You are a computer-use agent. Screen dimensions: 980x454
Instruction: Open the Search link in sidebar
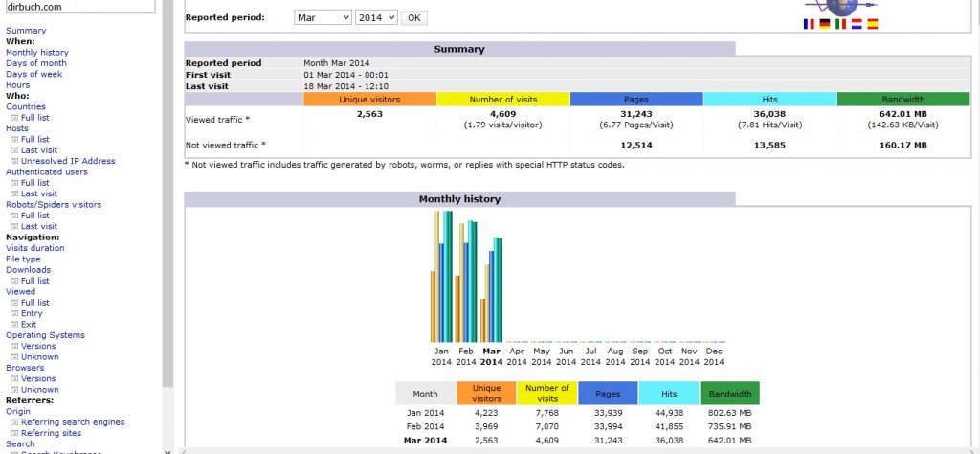(20, 444)
